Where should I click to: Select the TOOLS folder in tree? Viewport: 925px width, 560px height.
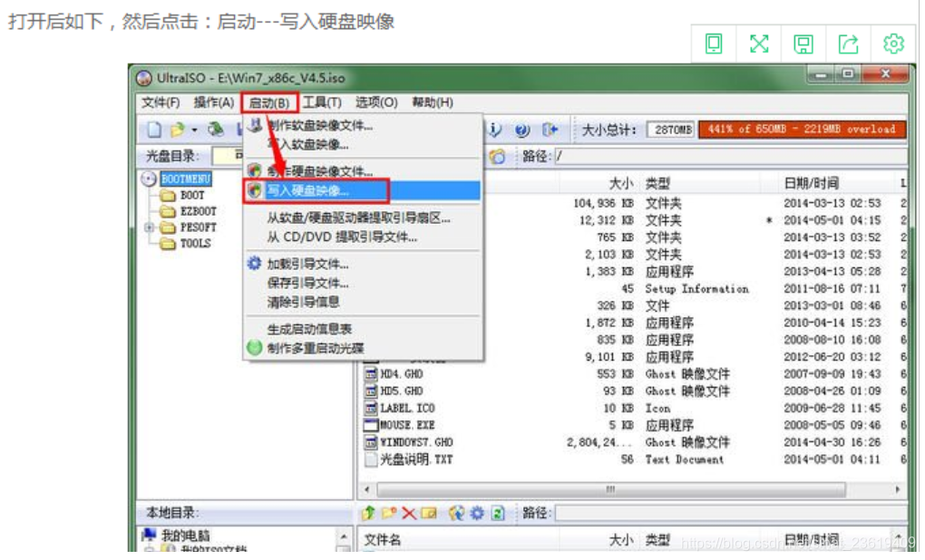click(x=195, y=243)
